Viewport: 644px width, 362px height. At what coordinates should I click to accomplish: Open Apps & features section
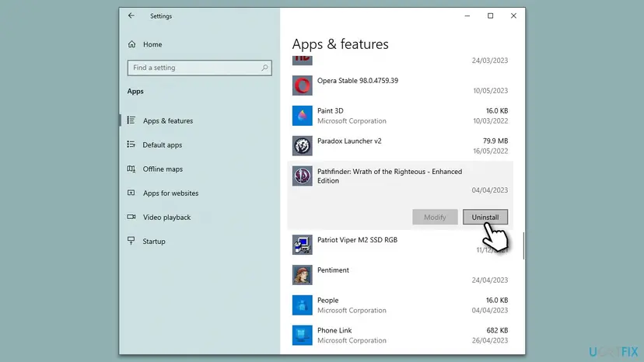pyautogui.click(x=168, y=120)
